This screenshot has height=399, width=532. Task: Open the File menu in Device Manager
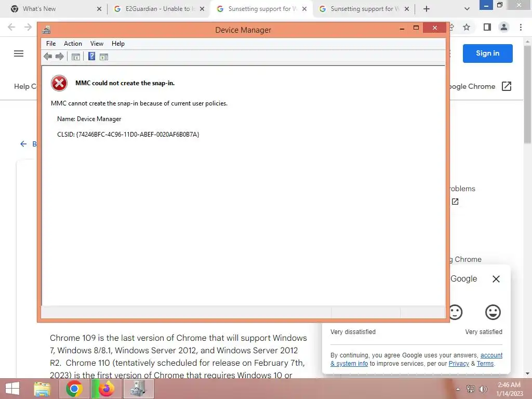(x=51, y=44)
